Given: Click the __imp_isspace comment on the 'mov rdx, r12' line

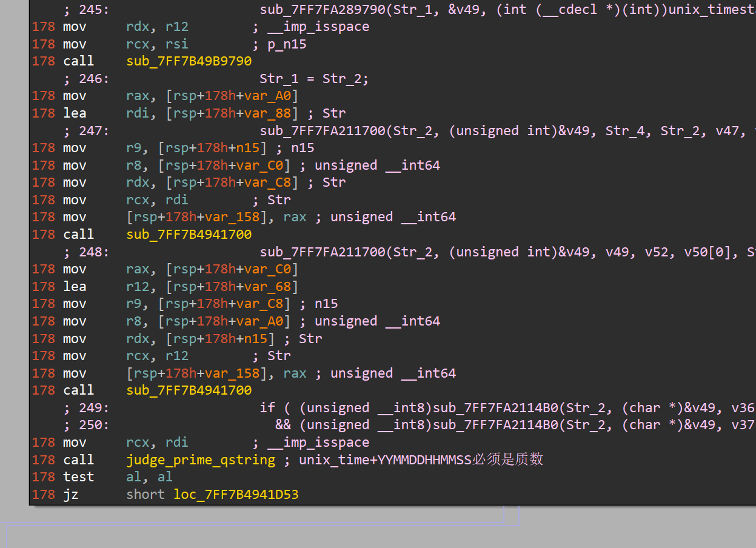Looking at the screenshot, I should (x=318, y=27).
